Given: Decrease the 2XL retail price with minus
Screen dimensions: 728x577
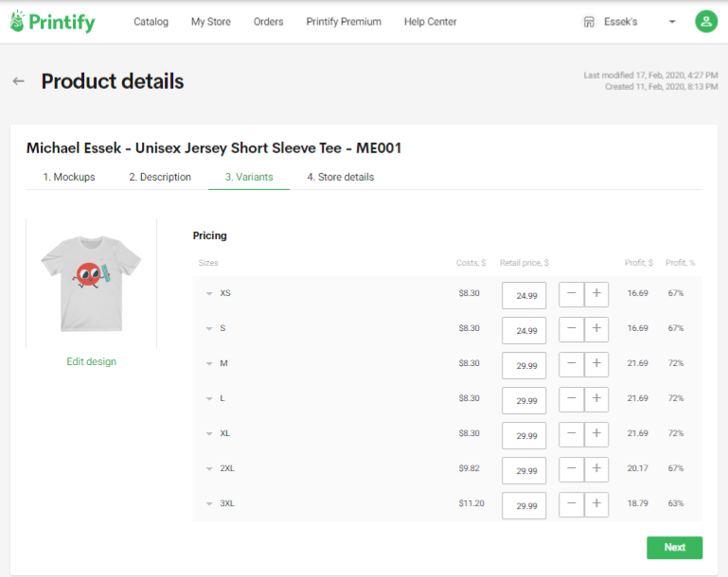Looking at the screenshot, I should [x=571, y=469].
